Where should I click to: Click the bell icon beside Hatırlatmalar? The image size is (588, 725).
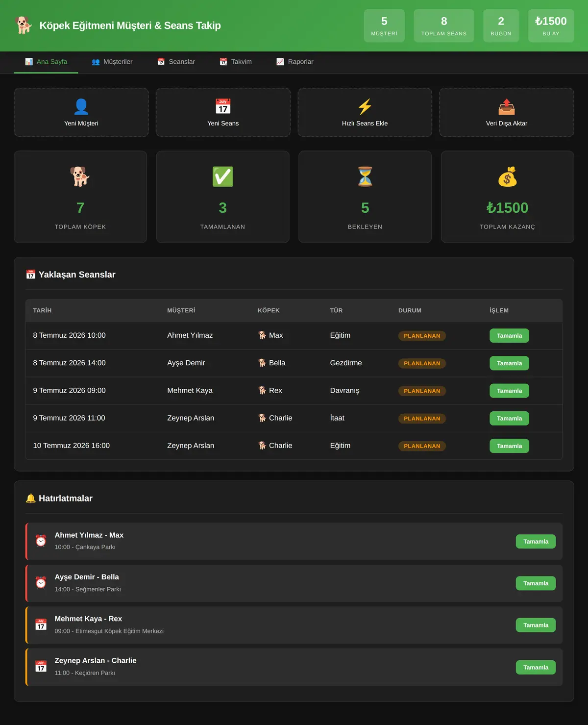click(30, 498)
